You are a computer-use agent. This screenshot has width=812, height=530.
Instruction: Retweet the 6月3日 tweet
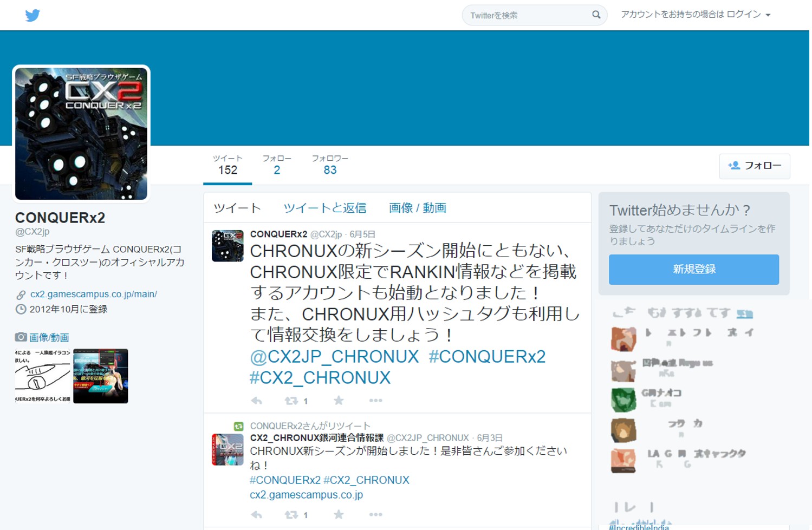pos(292,514)
